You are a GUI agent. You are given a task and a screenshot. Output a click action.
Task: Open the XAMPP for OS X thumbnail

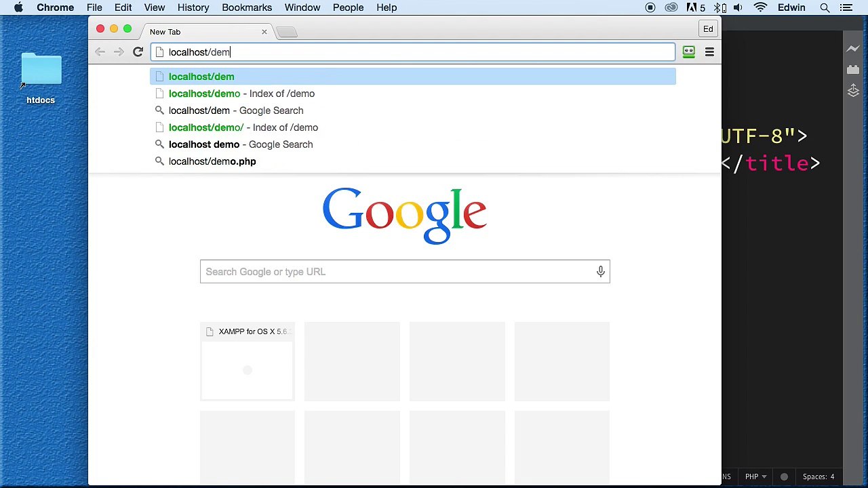coord(248,361)
